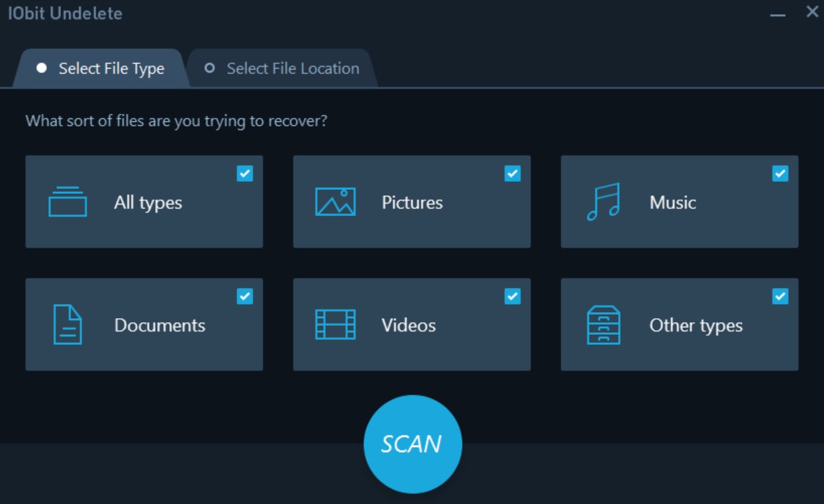The image size is (824, 504).
Task: Select the All types label
Action: (148, 203)
